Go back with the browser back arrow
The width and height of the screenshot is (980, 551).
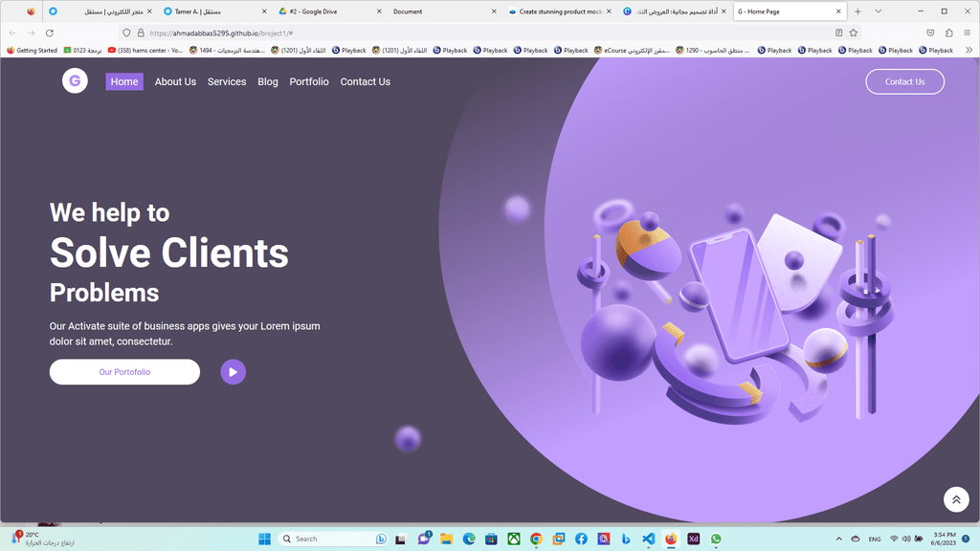point(13,33)
